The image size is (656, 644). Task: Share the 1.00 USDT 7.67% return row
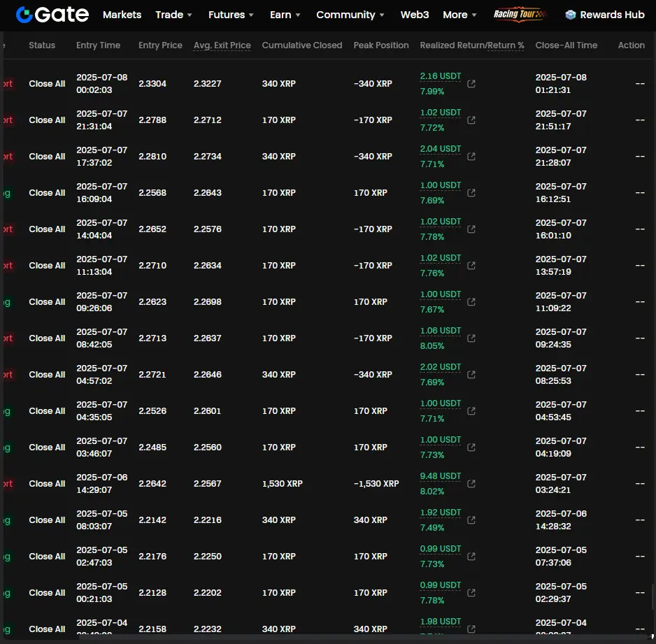click(x=471, y=302)
